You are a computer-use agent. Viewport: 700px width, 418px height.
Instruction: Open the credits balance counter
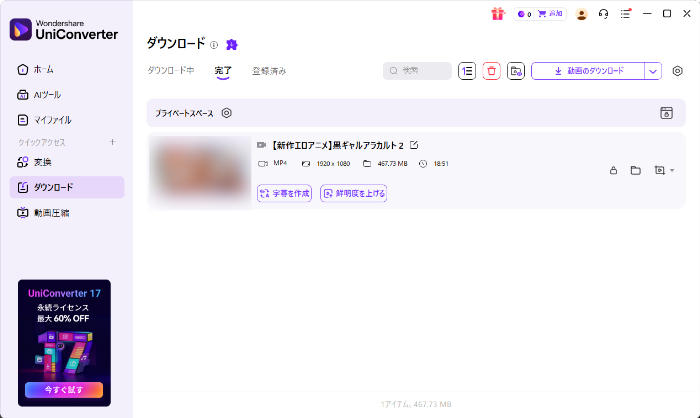(x=525, y=14)
